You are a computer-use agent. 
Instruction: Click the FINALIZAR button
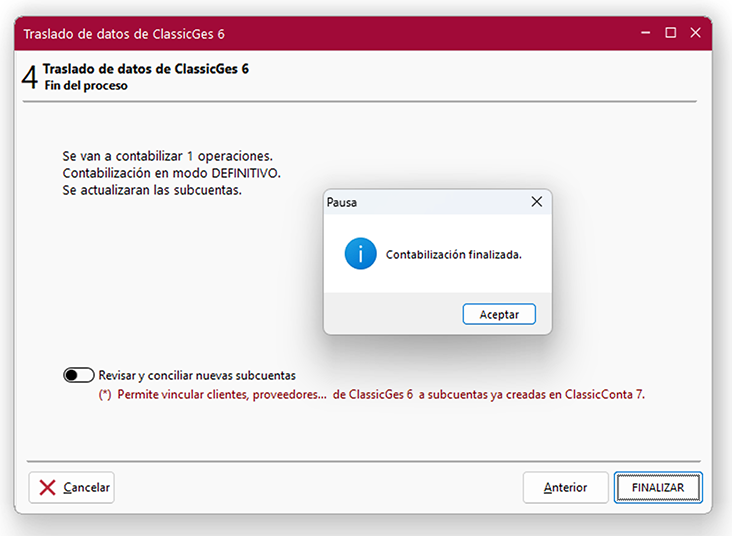[657, 487]
